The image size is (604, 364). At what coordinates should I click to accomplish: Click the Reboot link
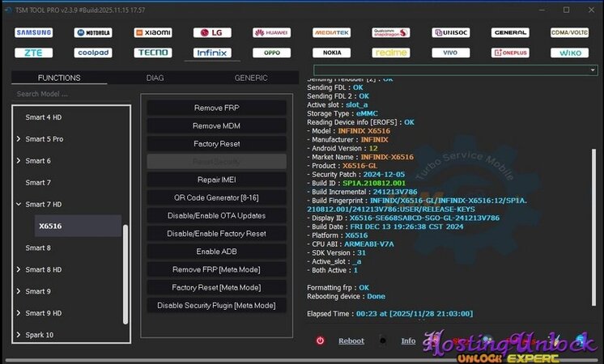(351, 341)
